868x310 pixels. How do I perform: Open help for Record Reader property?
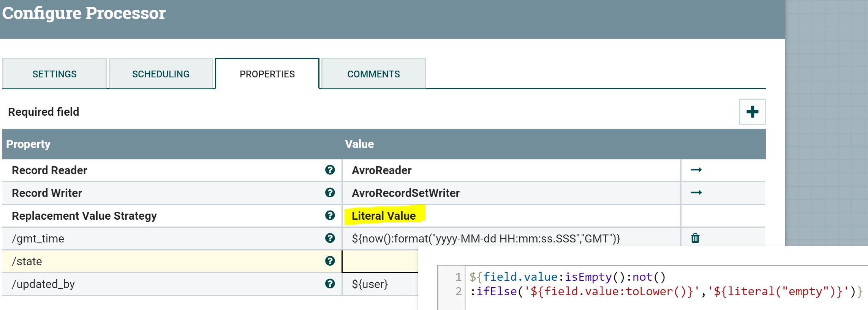click(x=330, y=170)
